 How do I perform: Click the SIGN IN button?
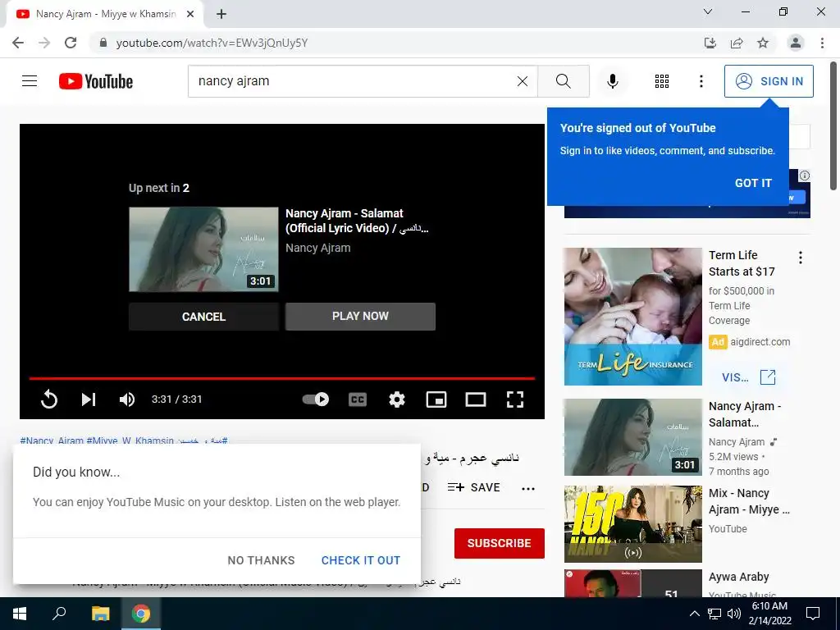coord(769,81)
